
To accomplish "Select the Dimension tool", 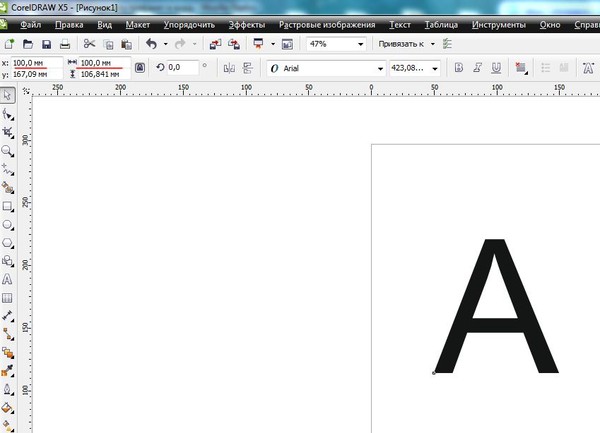I will tap(7, 316).
